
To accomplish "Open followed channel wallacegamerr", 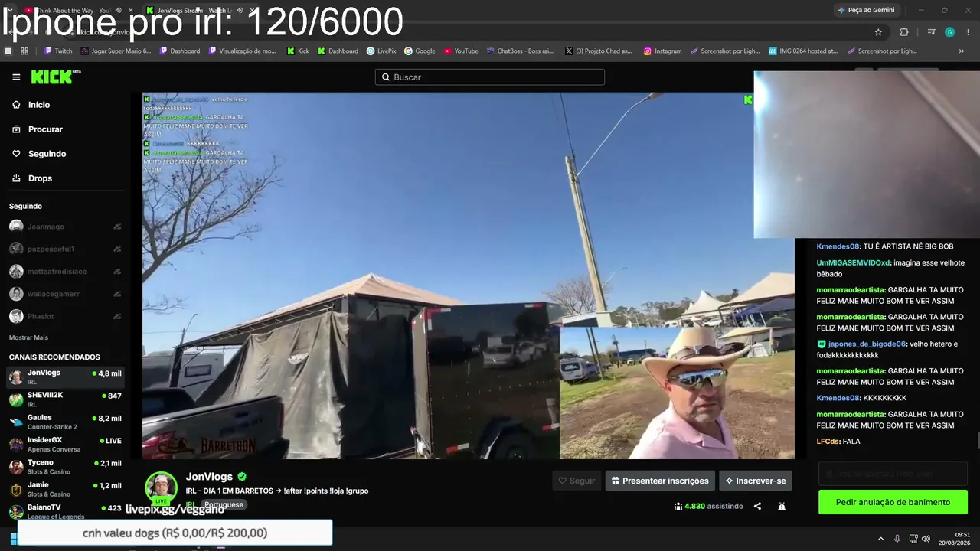I will point(64,294).
